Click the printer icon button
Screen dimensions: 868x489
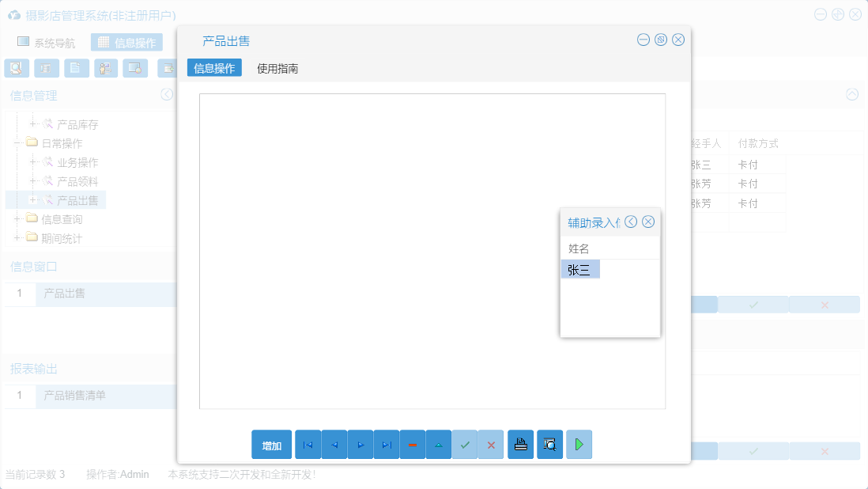[521, 445]
